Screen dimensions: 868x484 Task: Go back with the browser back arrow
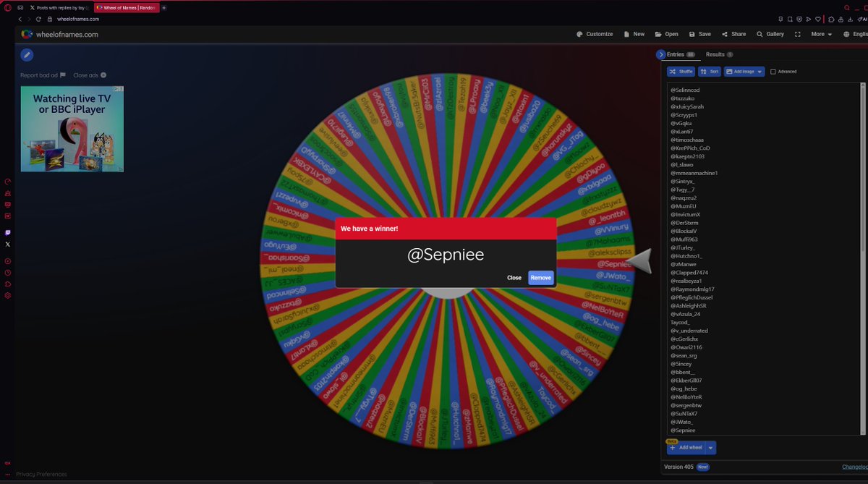[20, 19]
